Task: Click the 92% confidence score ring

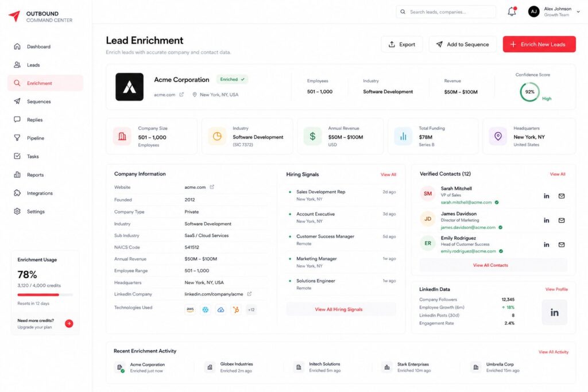Action: click(529, 92)
